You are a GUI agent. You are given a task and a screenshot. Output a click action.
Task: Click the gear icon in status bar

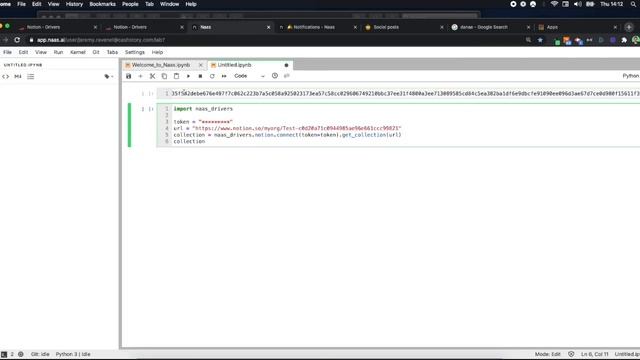pyautogui.click(x=20, y=354)
